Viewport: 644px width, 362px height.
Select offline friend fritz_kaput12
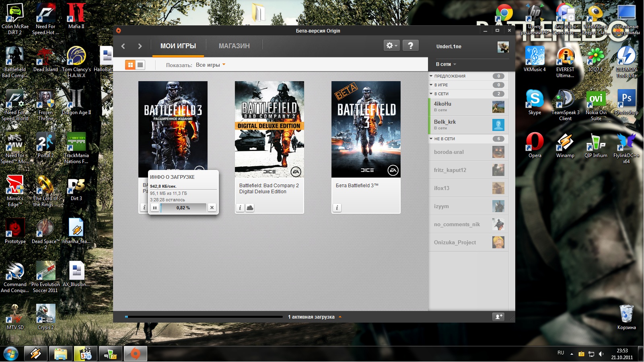click(469, 170)
